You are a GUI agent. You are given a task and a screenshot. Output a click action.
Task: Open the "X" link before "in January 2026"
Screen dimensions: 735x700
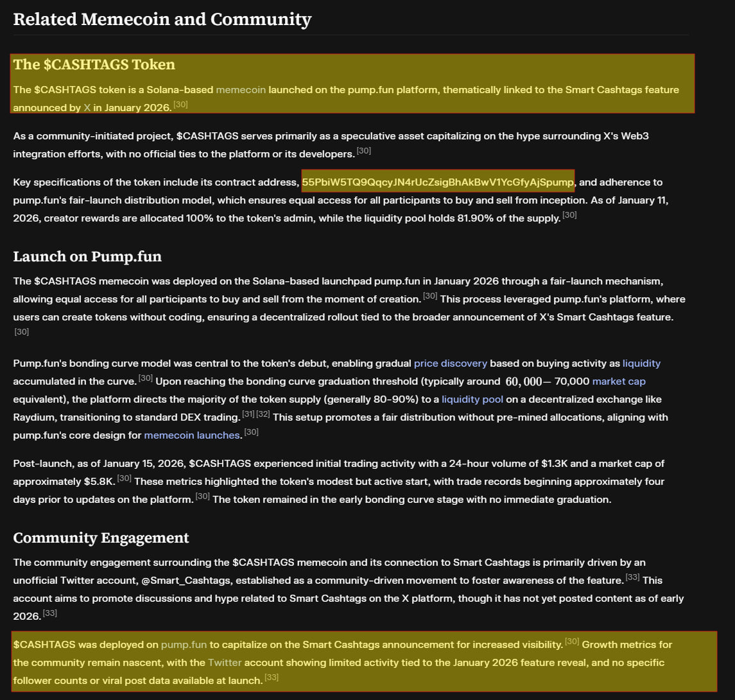point(87,108)
